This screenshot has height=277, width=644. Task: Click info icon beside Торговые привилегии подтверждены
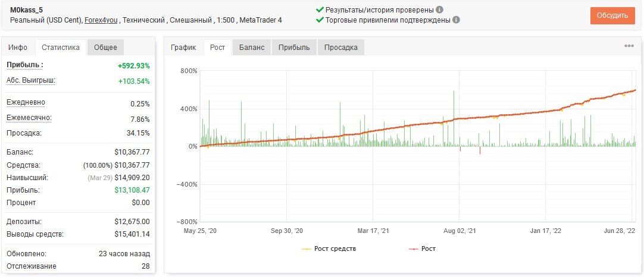[x=456, y=20]
